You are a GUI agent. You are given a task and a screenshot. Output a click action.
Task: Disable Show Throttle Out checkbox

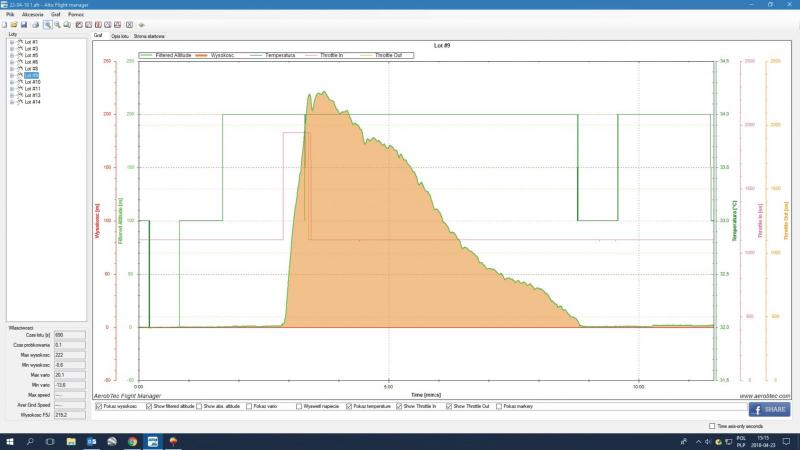pos(450,407)
